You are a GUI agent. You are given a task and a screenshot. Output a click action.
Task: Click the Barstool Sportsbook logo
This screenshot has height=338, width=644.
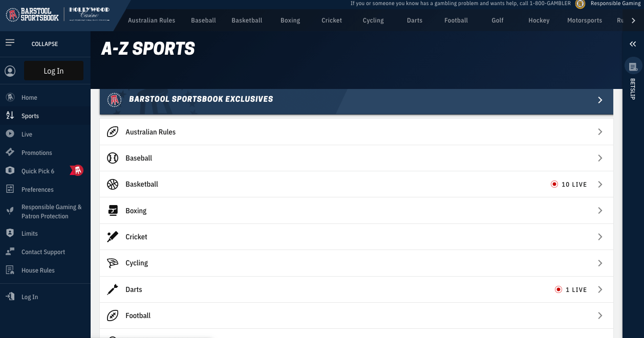tap(32, 15)
